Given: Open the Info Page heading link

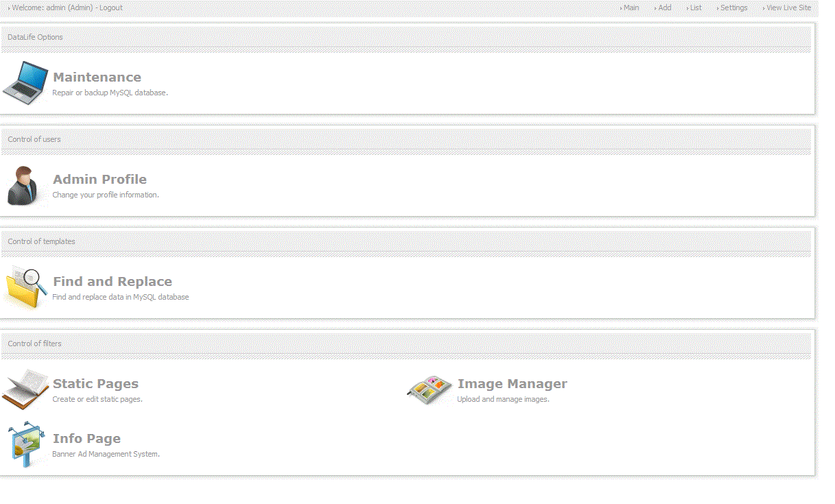Looking at the screenshot, I should pos(86,439).
